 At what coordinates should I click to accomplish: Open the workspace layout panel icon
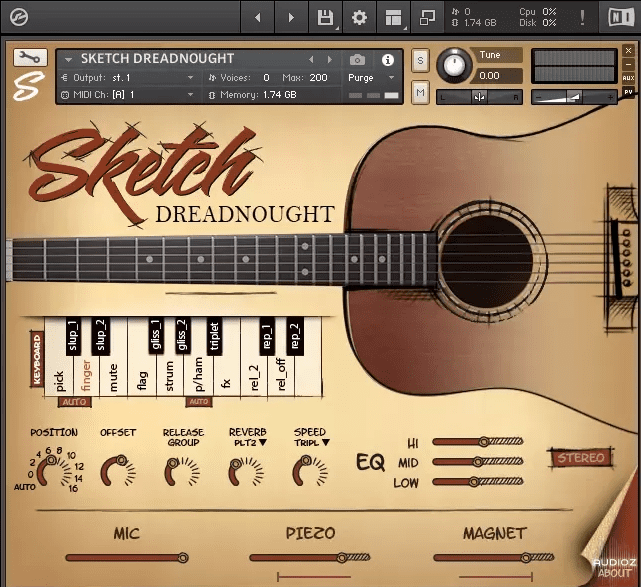click(393, 17)
